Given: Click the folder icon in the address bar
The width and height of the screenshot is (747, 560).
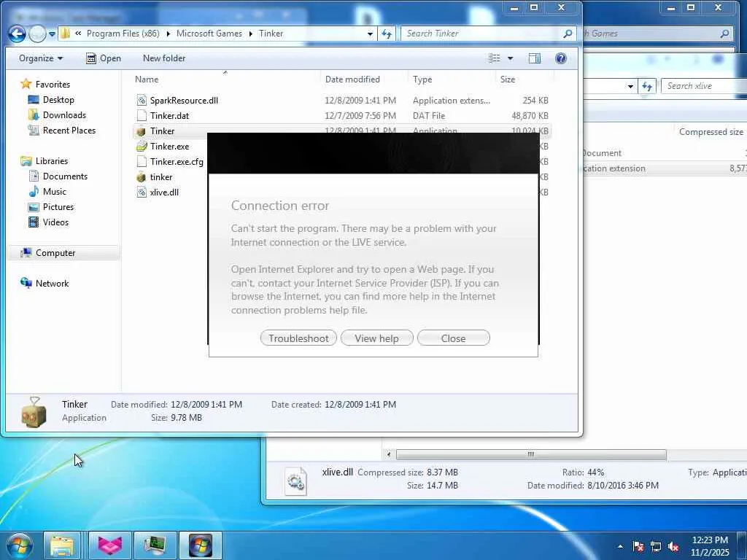Looking at the screenshot, I should click(66, 34).
